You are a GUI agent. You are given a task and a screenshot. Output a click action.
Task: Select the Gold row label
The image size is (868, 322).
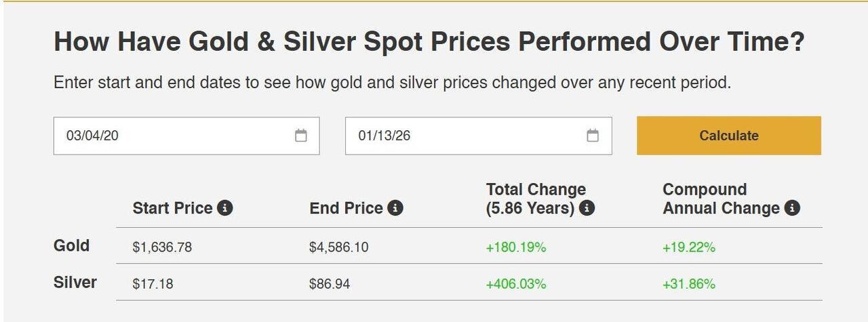pyautogui.click(x=71, y=245)
